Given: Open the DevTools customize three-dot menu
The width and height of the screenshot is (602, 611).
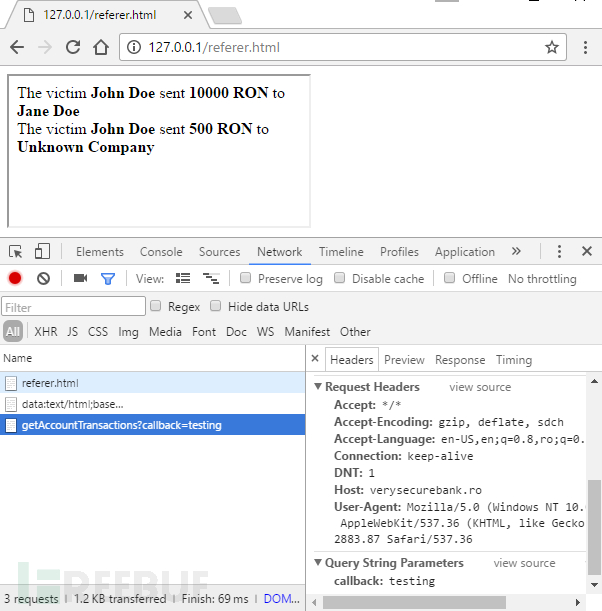Looking at the screenshot, I should [559, 251].
